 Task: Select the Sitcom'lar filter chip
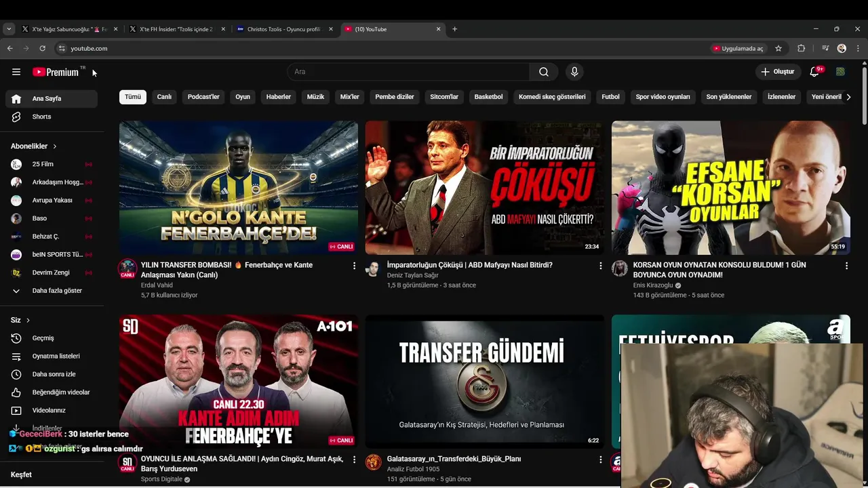(444, 97)
